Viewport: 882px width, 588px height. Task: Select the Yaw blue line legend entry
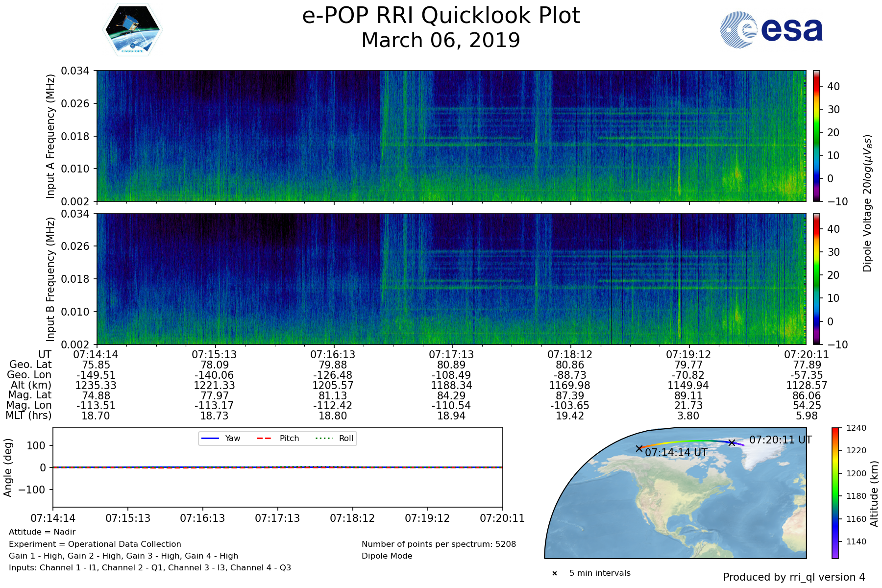220,439
